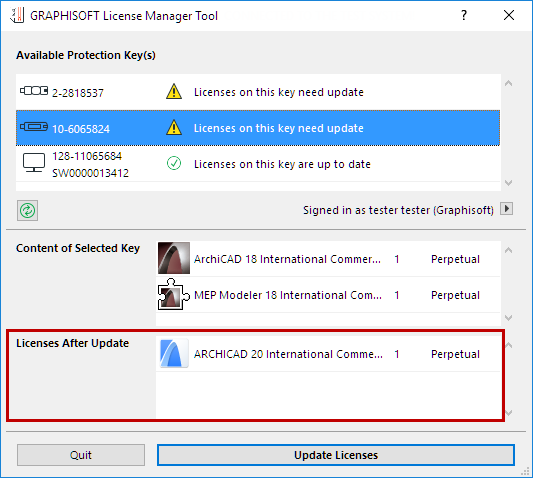Click the USB key icon for 10-6065824
Viewport: 533px width, 478px height.
pyautogui.click(x=34, y=127)
